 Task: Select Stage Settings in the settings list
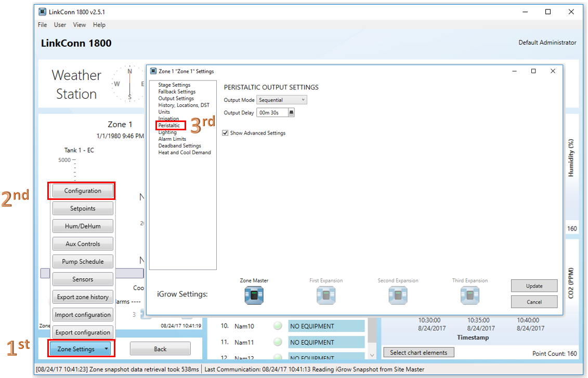tap(174, 85)
